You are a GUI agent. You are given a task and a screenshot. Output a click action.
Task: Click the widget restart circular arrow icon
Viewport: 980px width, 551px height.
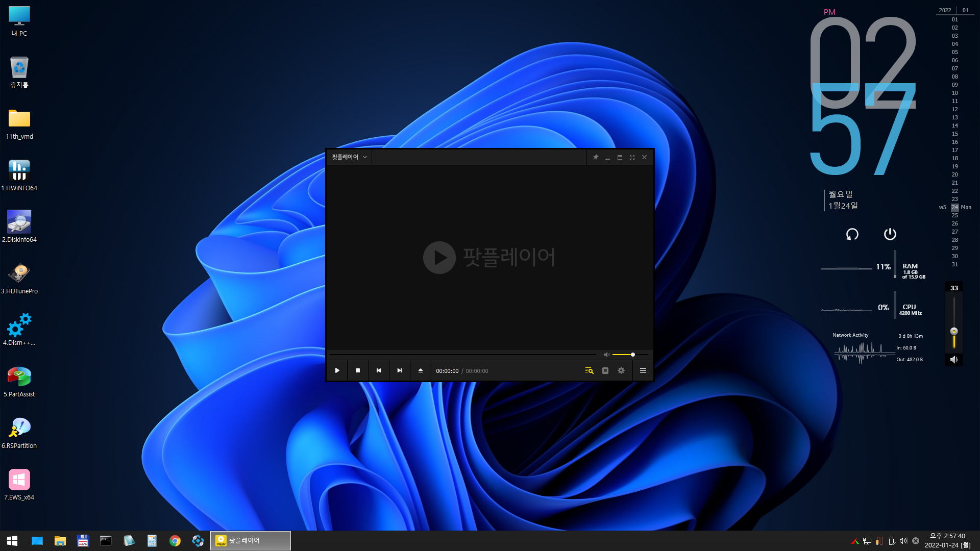(852, 234)
